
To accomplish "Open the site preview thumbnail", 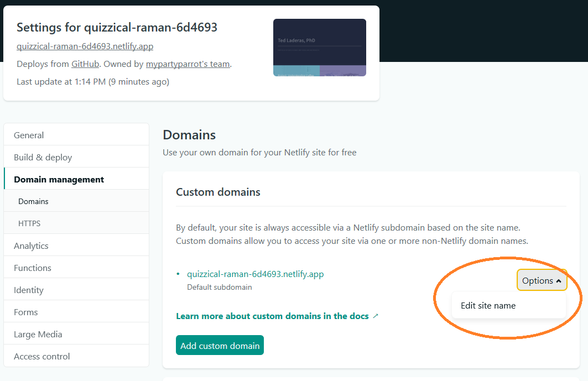I will point(320,48).
